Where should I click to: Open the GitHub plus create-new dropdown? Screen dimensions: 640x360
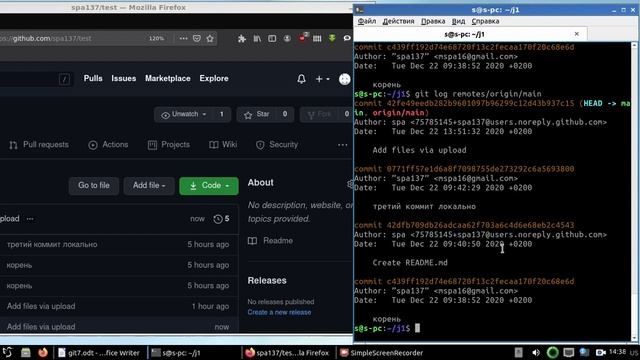[x=322, y=79]
